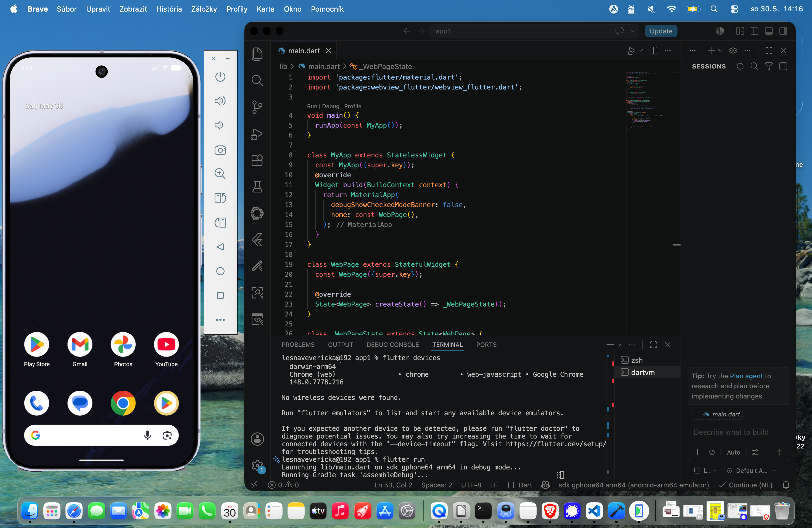Viewport: 812px width, 528px height.
Task: Open the História menu in the menu bar
Action: click(x=169, y=9)
